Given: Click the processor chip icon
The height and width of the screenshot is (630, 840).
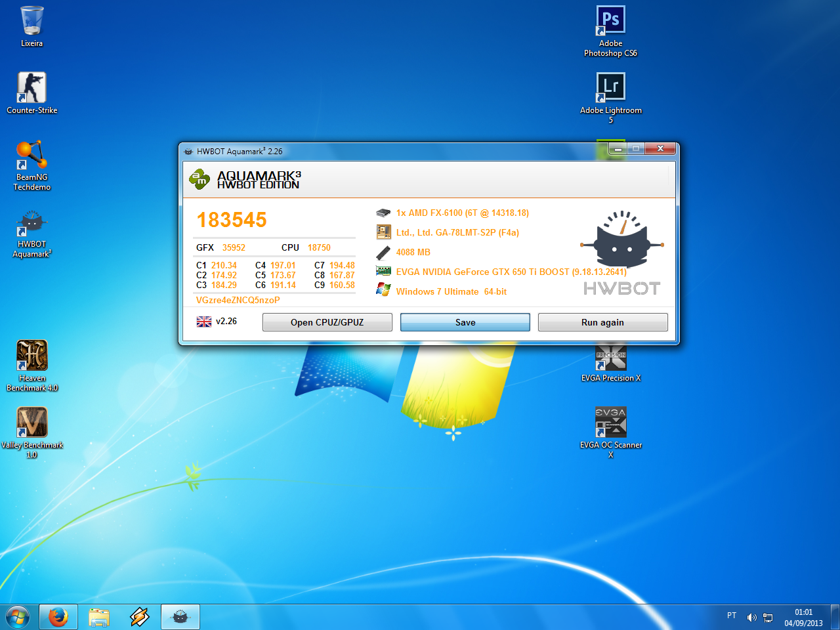Looking at the screenshot, I should [383, 213].
